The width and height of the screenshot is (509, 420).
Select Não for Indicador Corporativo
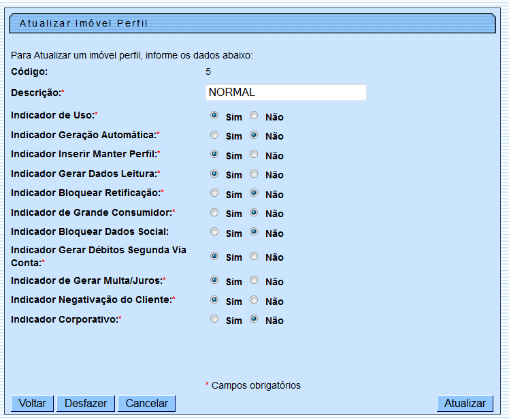(x=254, y=319)
